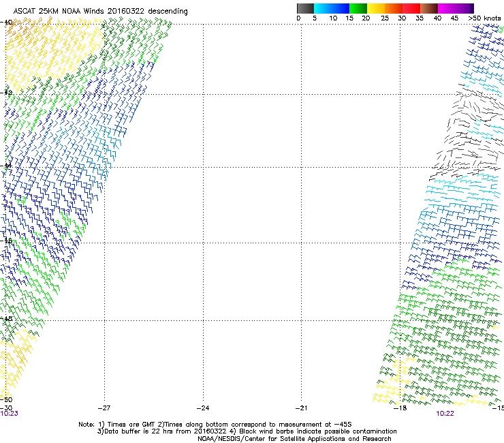Click the purple 10:23 swath time label
The height and width of the screenshot is (443, 504).
point(9,414)
